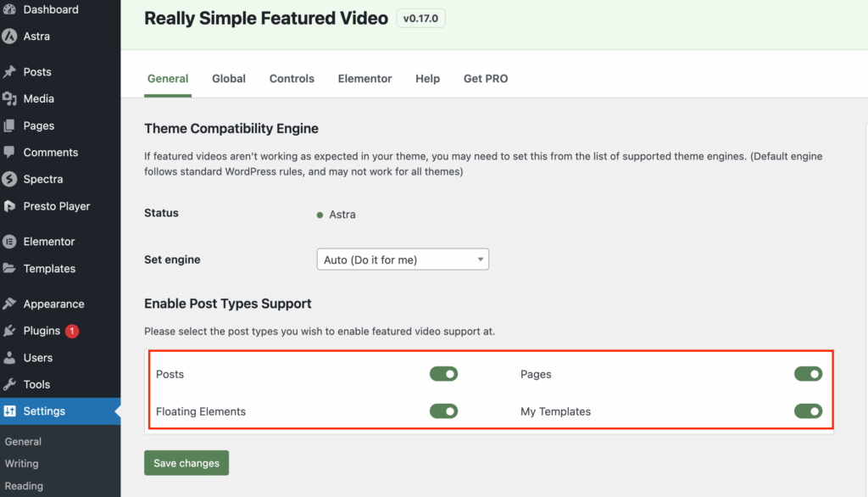Open the Set engine dropdown
The height and width of the screenshot is (497, 868).
click(403, 260)
